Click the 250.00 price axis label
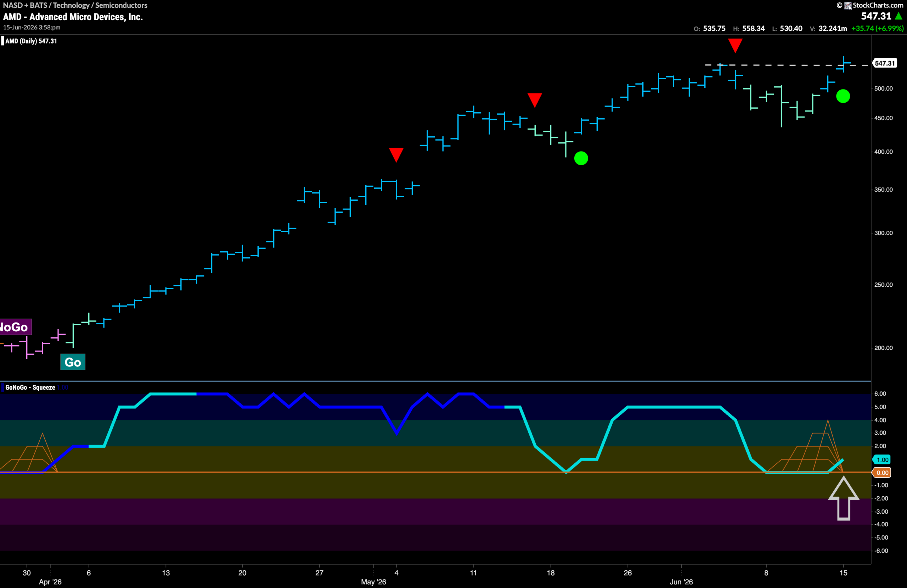 click(x=883, y=285)
